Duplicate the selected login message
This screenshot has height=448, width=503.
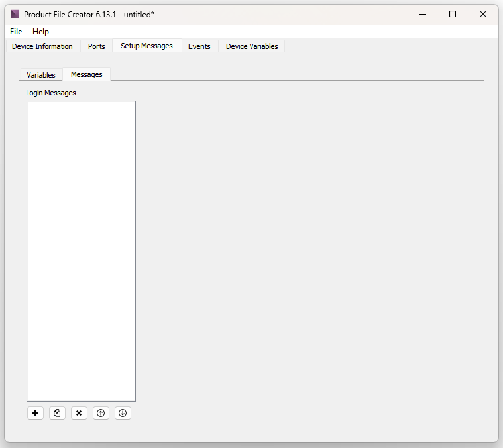point(57,413)
